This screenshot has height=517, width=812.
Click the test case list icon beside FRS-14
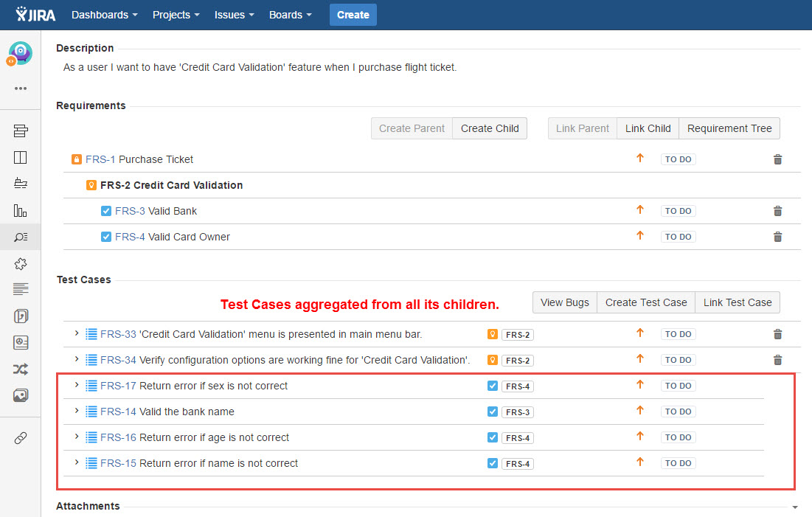[91, 412]
